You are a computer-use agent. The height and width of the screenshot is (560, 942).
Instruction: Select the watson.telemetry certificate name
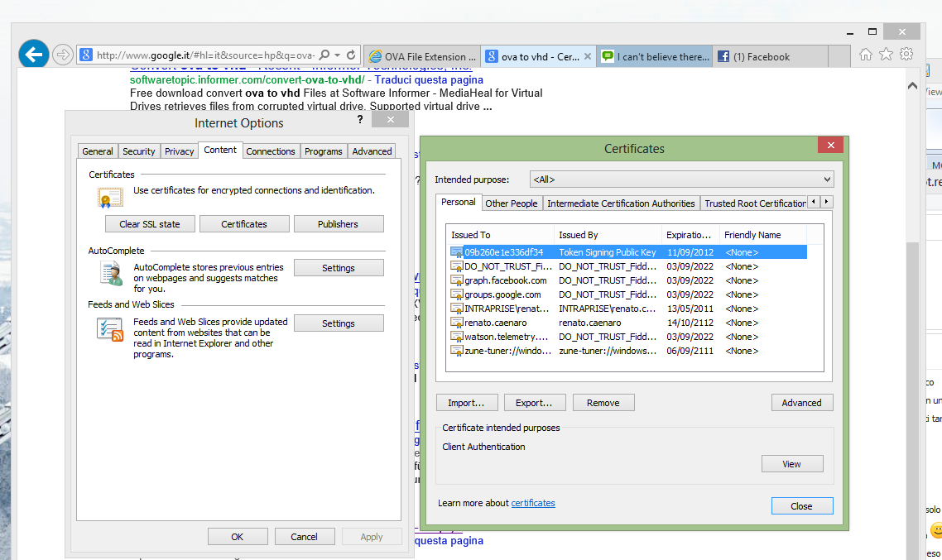tap(506, 337)
